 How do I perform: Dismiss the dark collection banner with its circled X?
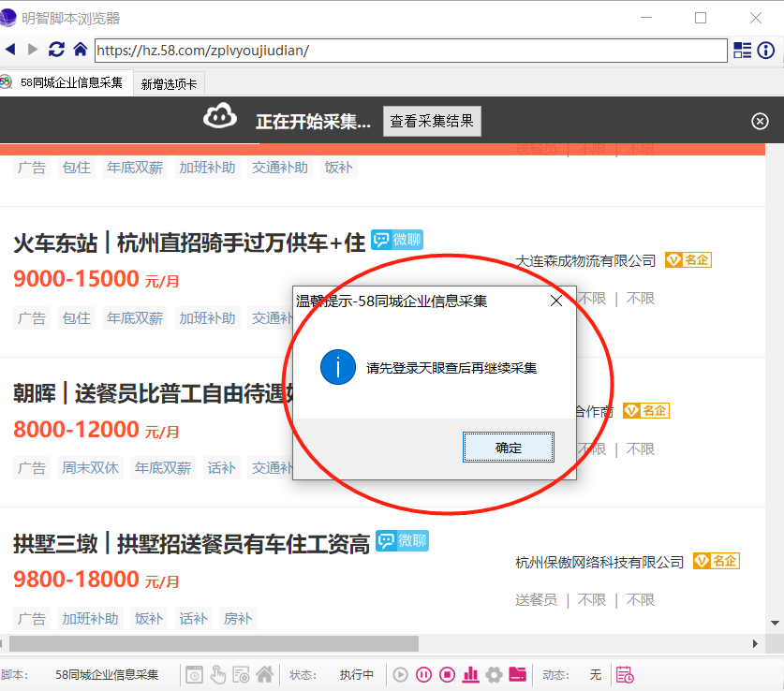(x=760, y=121)
